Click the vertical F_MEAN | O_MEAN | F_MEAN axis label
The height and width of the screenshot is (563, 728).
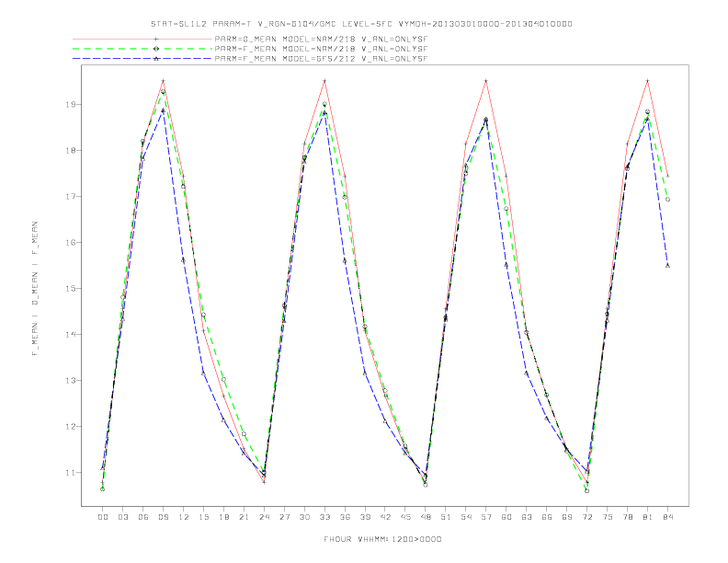pos(35,289)
